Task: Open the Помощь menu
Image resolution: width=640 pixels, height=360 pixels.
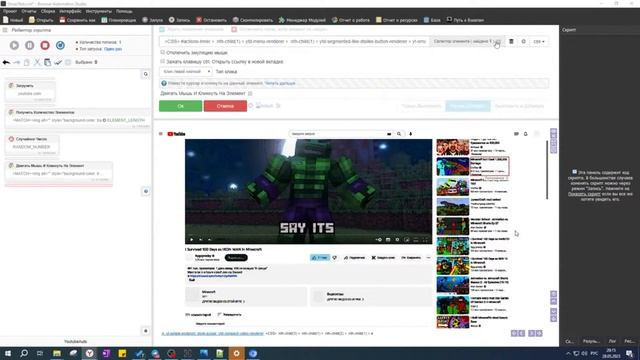Action: (x=124, y=11)
